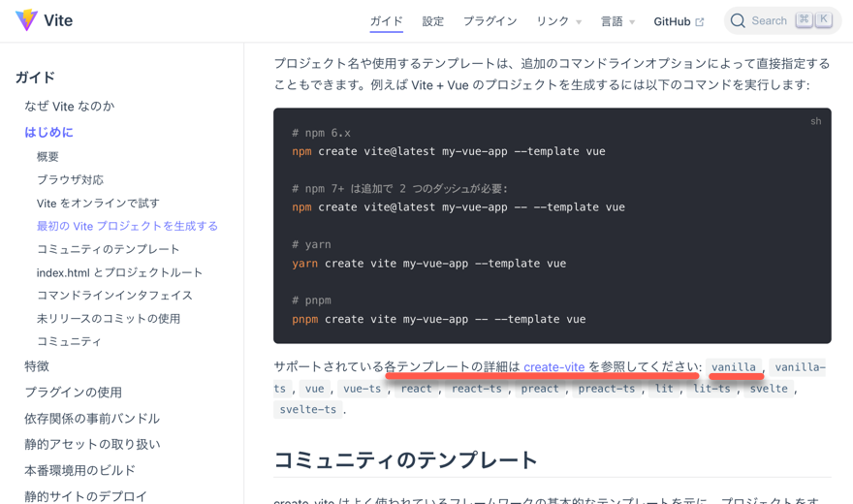Jump to 概要 section
This screenshot has width=853, height=504.
(x=47, y=157)
